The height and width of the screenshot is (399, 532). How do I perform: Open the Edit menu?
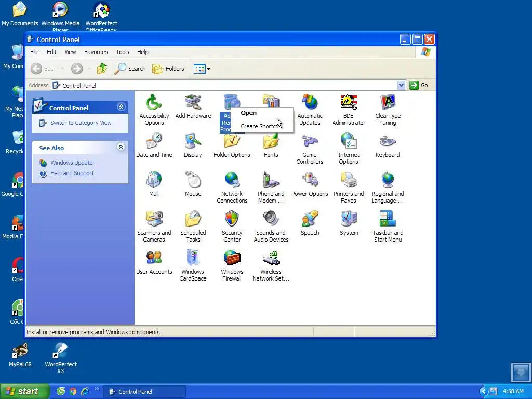tap(51, 52)
